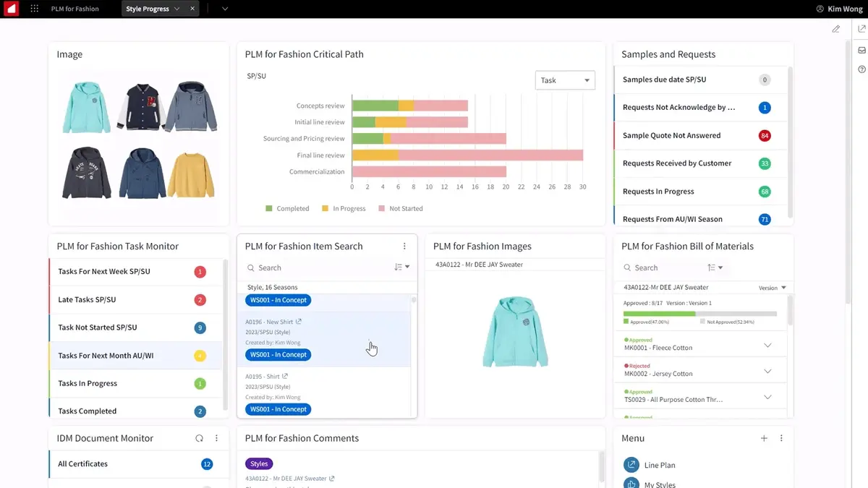
Task: Open Requests Received by Customer row
Action: 699,163
